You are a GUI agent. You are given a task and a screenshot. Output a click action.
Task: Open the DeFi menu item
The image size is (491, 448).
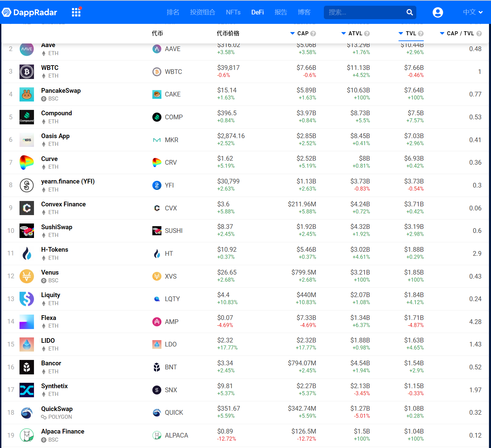click(257, 12)
